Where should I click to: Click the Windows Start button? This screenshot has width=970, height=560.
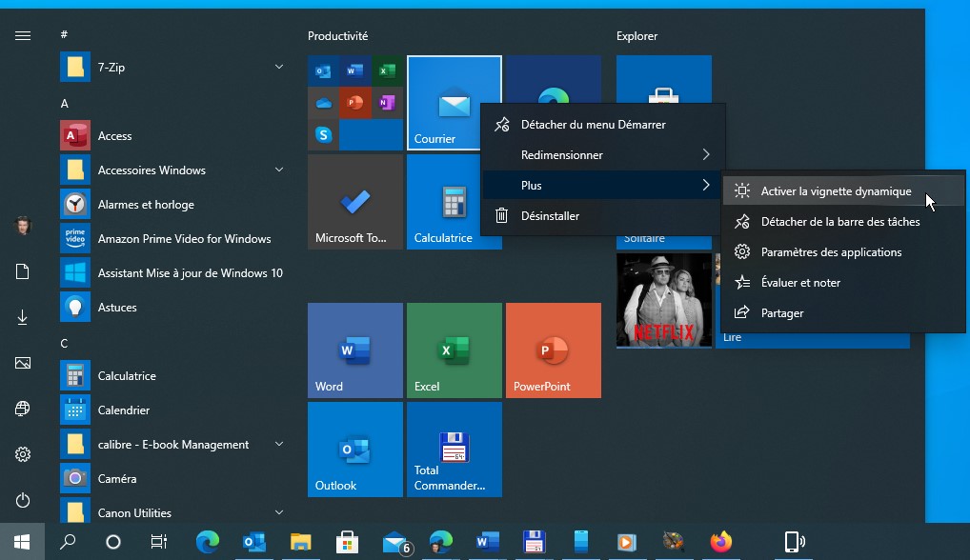click(x=22, y=542)
